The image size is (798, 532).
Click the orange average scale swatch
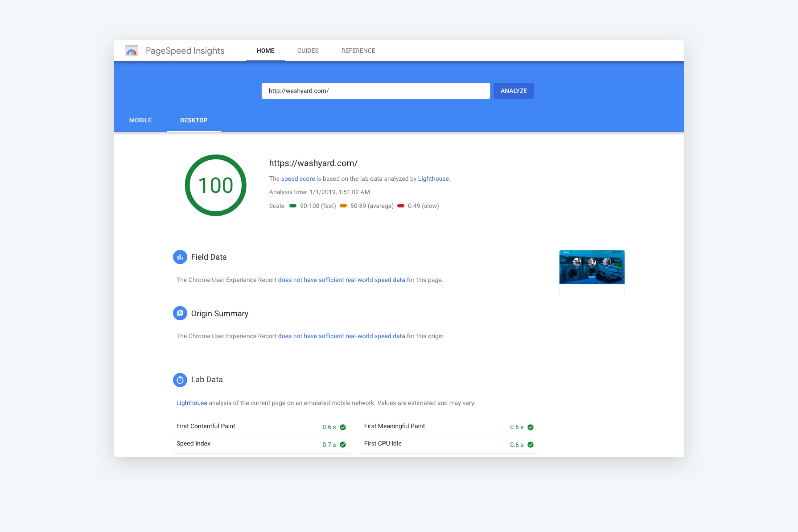pyautogui.click(x=343, y=206)
